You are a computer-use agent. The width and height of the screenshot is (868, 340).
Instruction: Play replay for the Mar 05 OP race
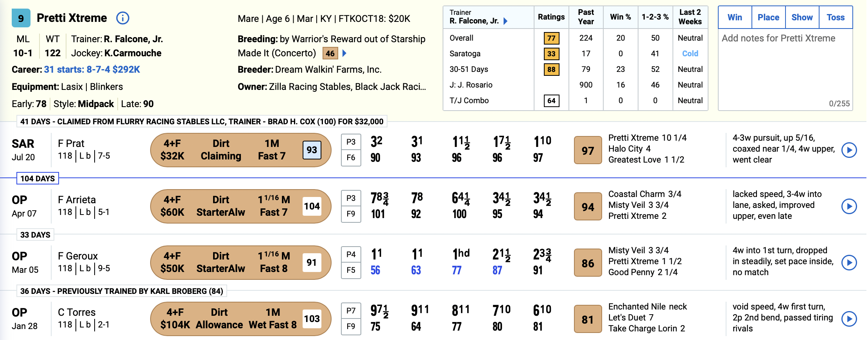pos(849,263)
